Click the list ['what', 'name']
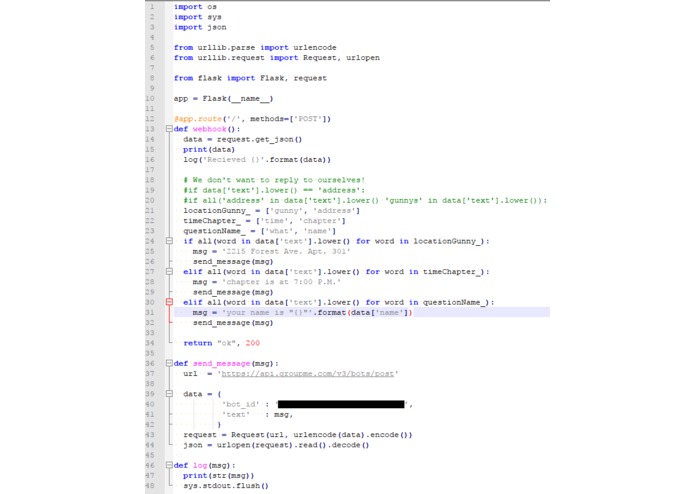This screenshot has width=695, height=494. click(298, 231)
